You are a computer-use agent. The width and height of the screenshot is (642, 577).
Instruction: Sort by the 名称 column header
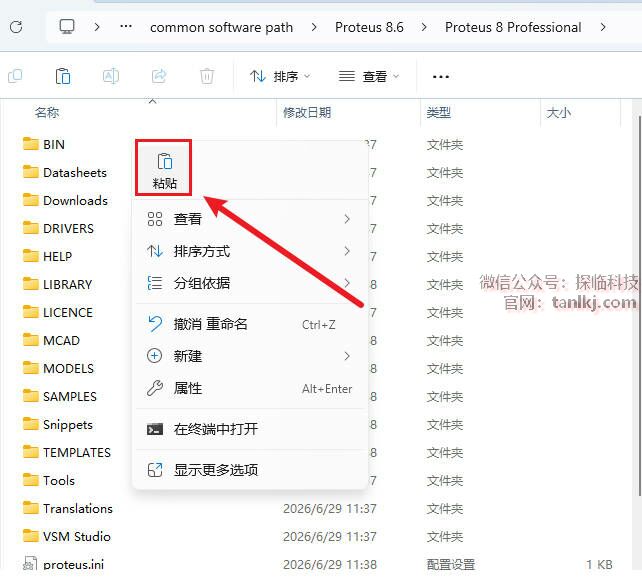point(47,112)
